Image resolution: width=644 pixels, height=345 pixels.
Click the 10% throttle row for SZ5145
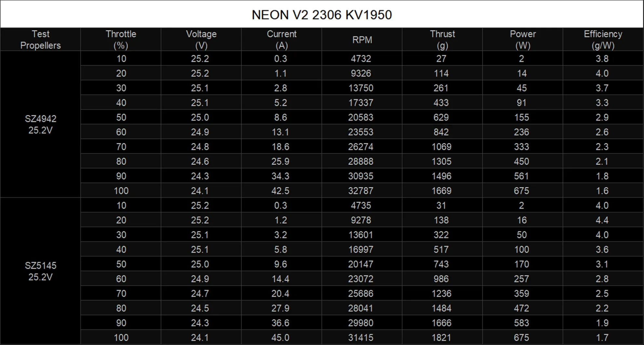coord(121,205)
